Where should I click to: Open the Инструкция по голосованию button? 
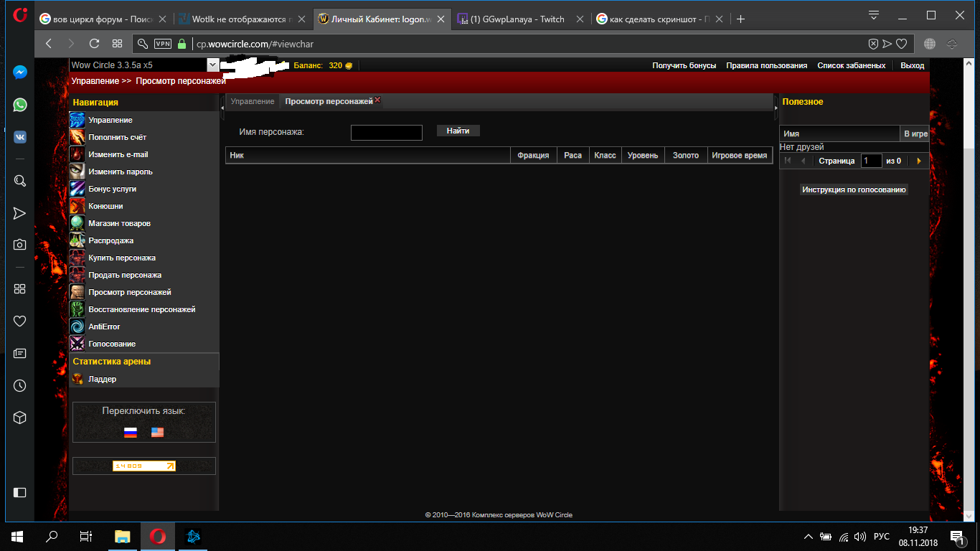coord(854,190)
